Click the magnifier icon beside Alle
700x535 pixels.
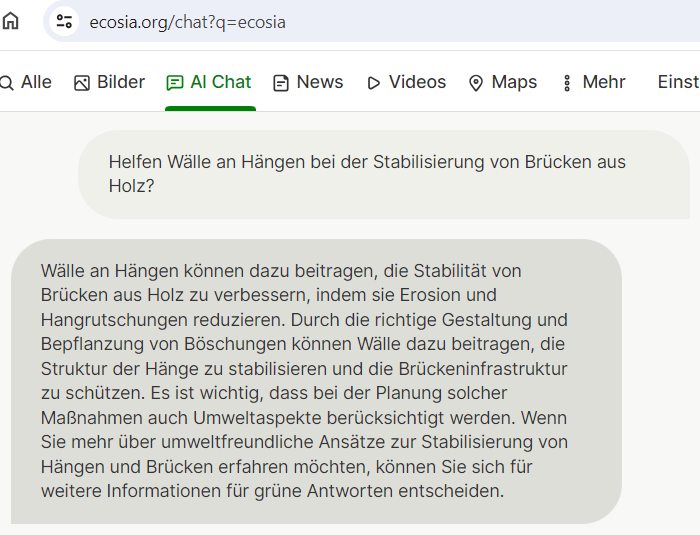coord(5,83)
